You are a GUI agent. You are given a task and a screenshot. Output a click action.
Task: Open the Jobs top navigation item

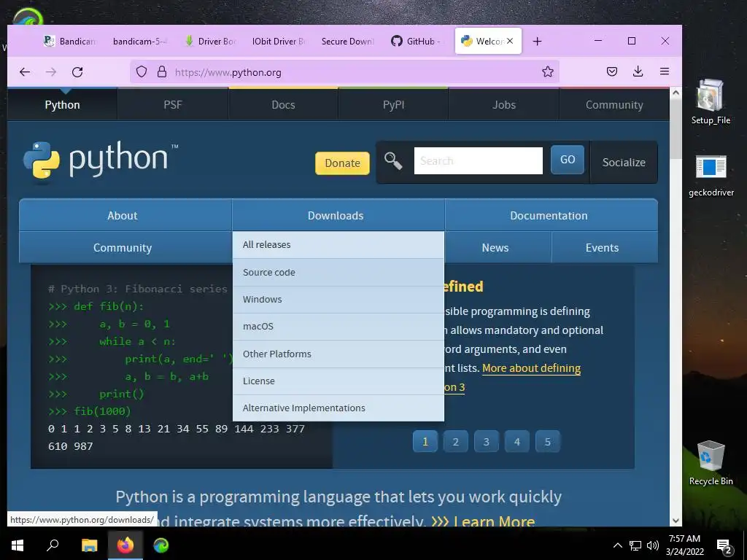pyautogui.click(x=504, y=104)
